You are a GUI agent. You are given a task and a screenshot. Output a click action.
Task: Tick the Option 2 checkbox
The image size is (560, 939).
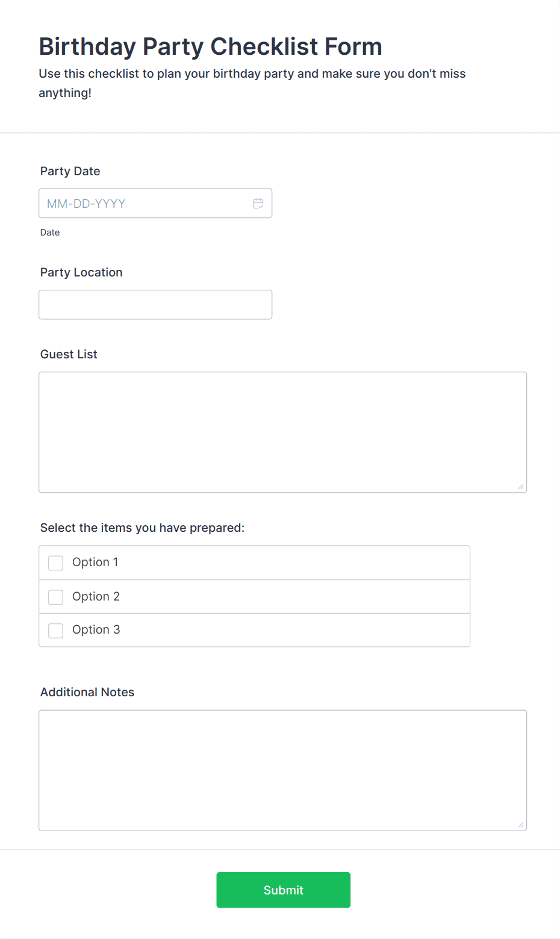coord(56,597)
